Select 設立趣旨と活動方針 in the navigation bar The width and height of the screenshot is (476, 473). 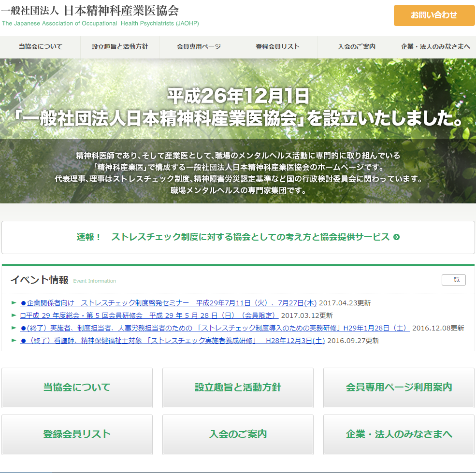tap(120, 47)
